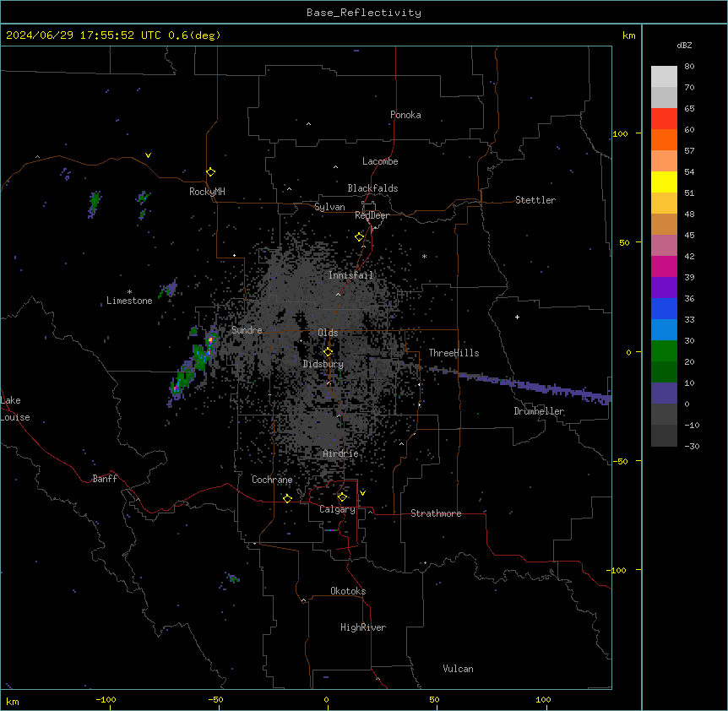The image size is (728, 711).
Task: Click the -50 tick on the right axis
Action: pos(620,461)
